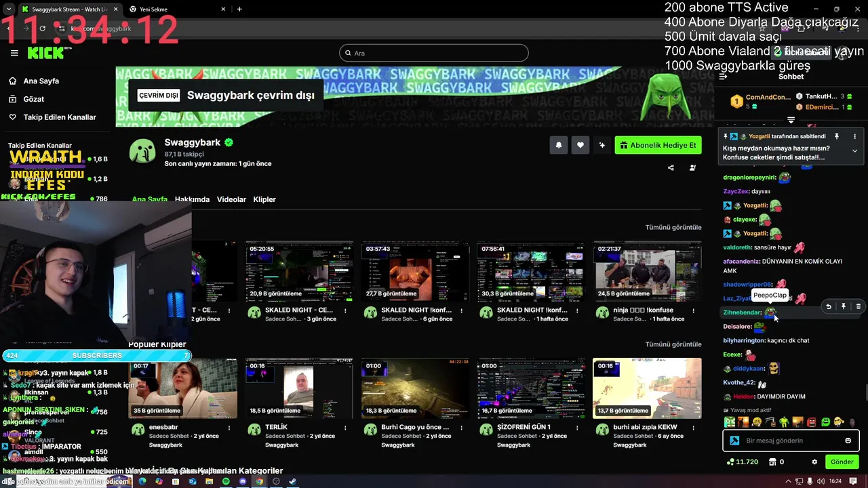Expand the gifters leaderboard in chat

tap(791, 119)
